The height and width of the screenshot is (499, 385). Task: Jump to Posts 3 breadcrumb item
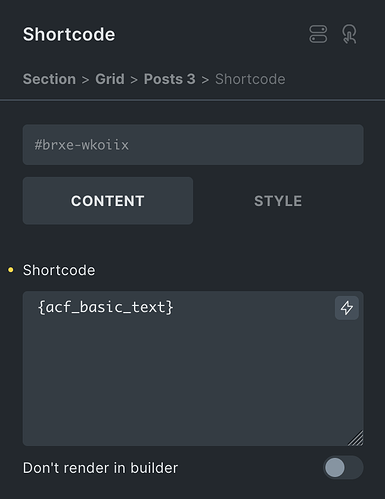click(x=170, y=79)
